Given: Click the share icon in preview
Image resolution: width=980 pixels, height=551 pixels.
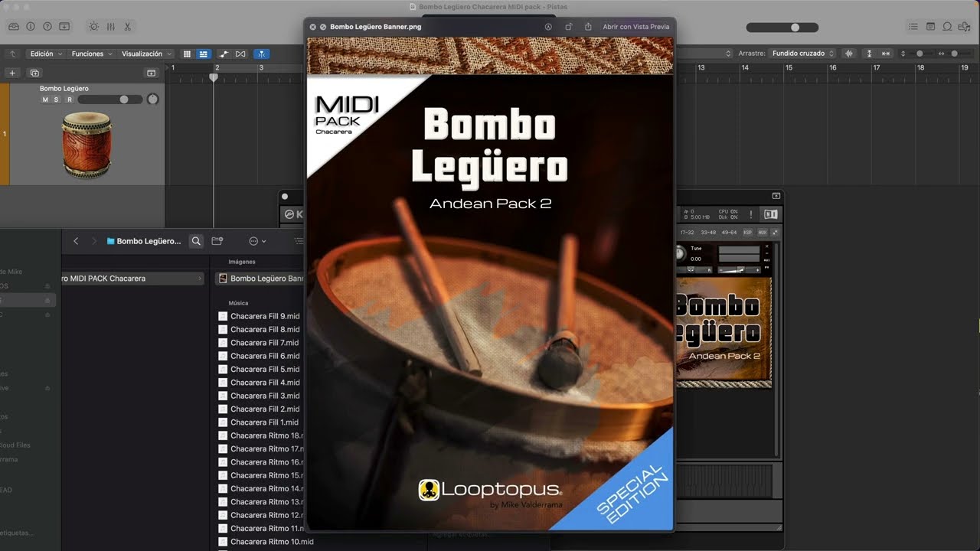Looking at the screenshot, I should [588, 27].
